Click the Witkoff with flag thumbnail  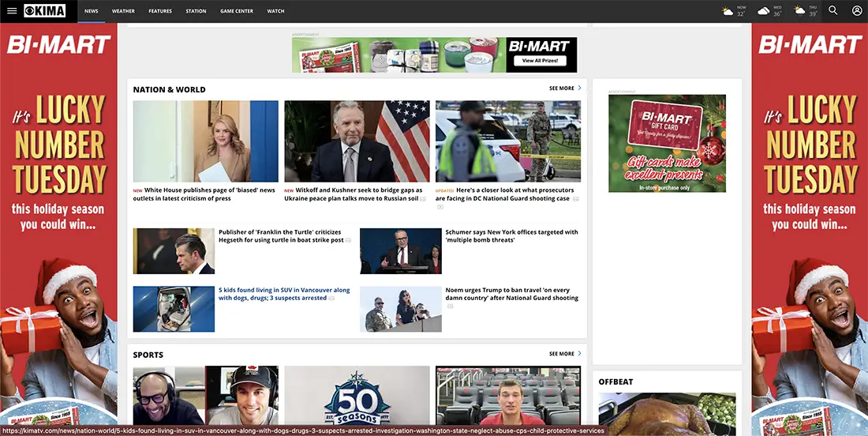tap(357, 141)
